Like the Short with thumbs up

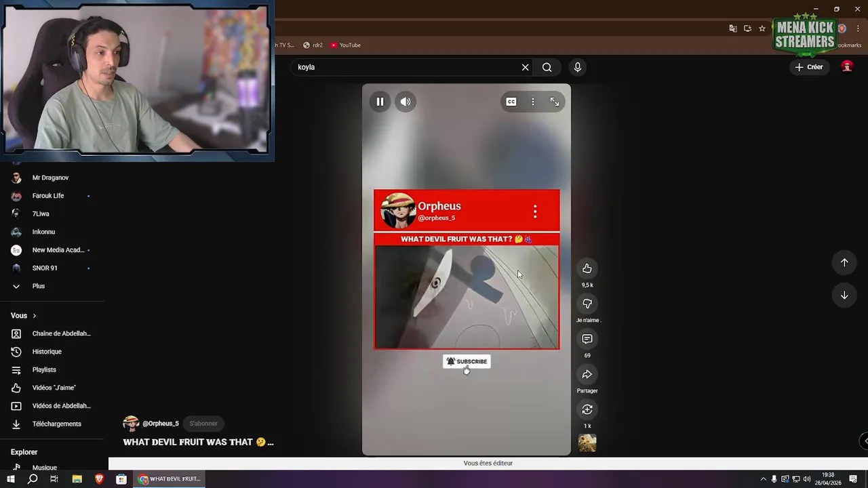(587, 268)
